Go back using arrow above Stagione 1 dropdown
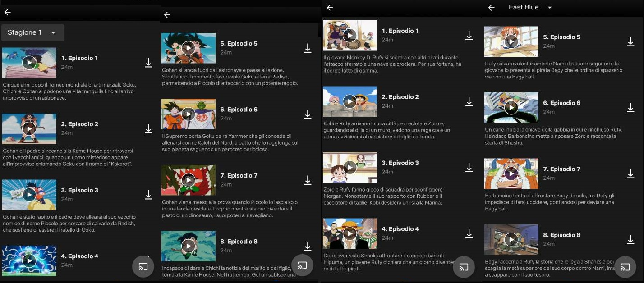644x283 pixels. point(7,12)
